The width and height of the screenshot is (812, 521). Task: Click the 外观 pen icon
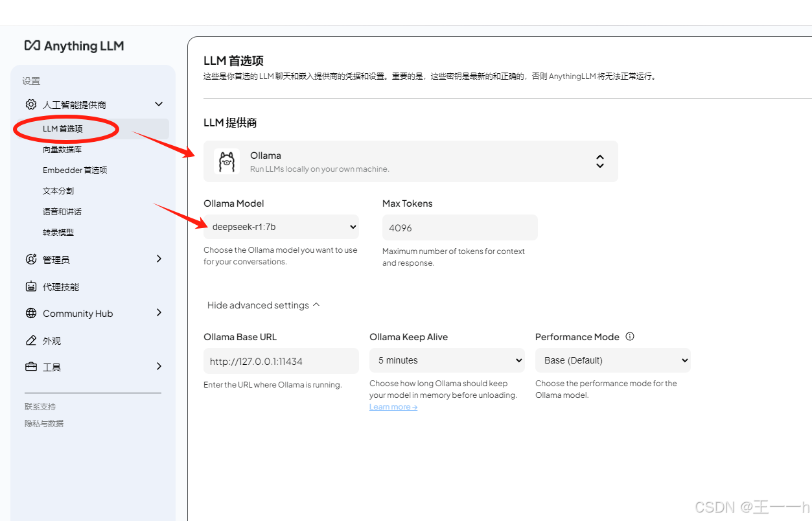point(30,340)
